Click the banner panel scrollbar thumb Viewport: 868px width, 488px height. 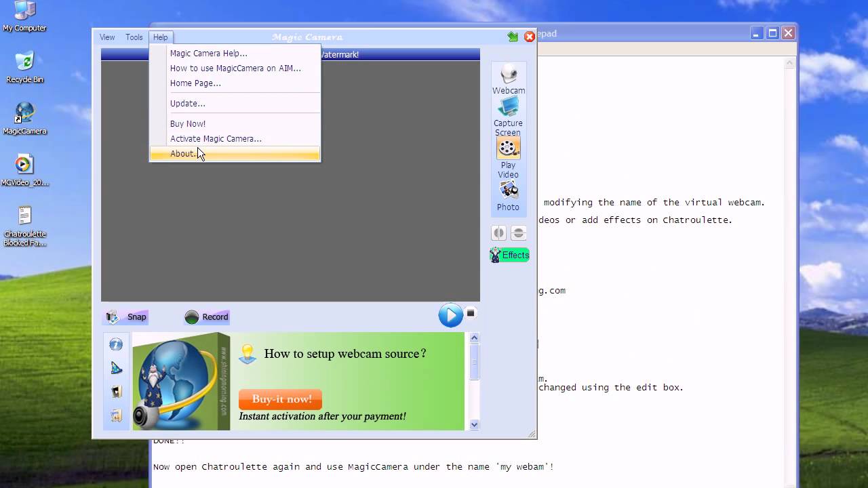[475, 362]
